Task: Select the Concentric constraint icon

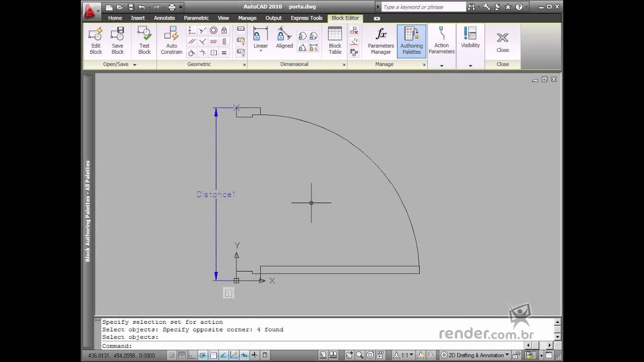Action: (213, 30)
